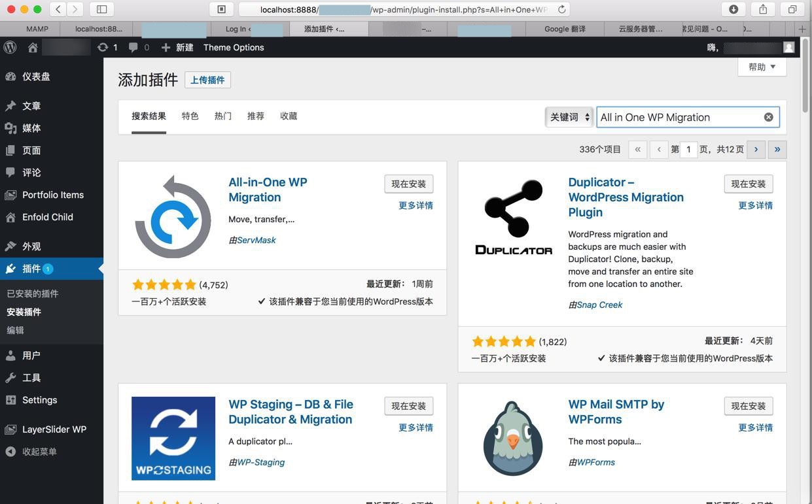Open the 外观 appearance menu
The height and width of the screenshot is (504, 812).
coord(52,246)
